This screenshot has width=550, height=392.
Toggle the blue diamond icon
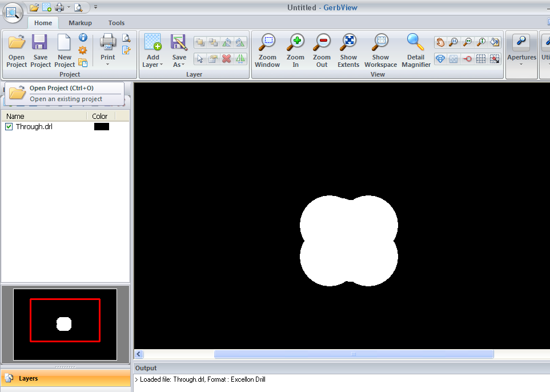click(440, 59)
